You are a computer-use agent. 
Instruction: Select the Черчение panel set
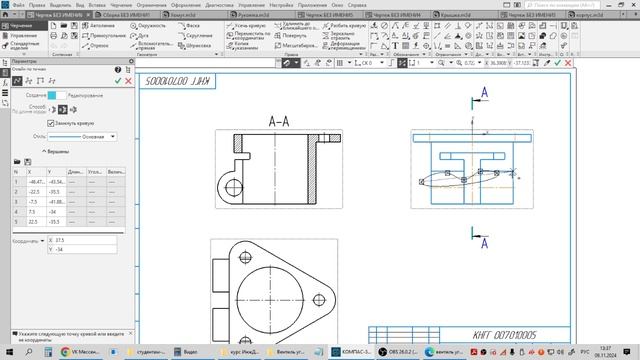(x=24, y=26)
